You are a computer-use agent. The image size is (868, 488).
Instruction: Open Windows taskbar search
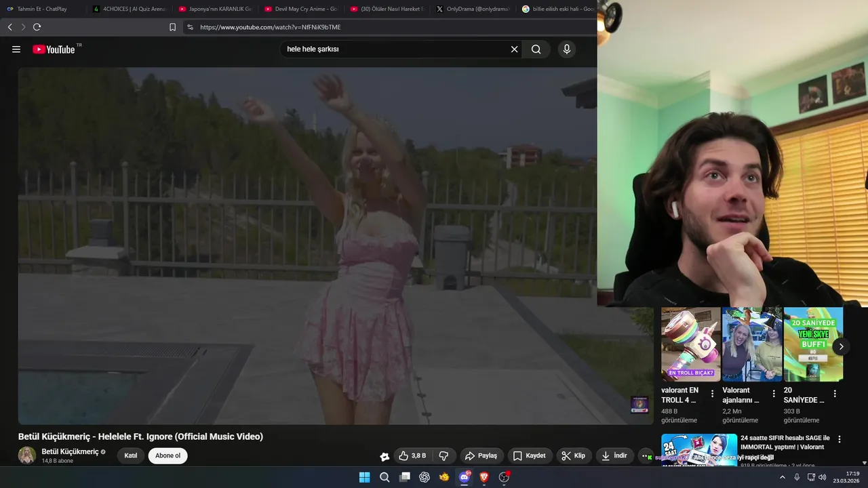384,477
